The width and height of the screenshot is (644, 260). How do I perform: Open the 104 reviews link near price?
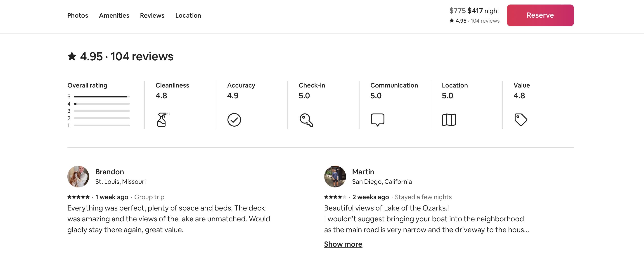click(485, 21)
